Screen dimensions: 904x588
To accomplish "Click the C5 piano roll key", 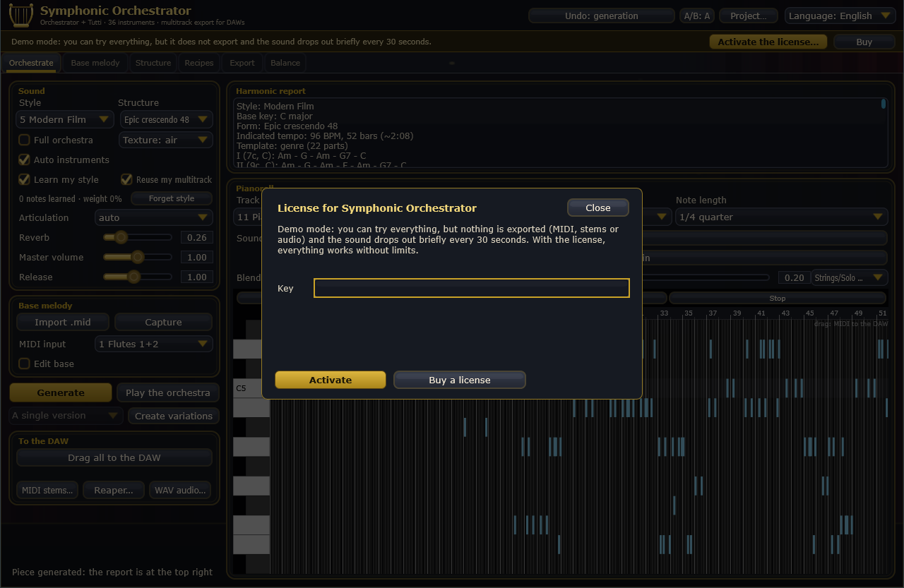I will point(251,388).
